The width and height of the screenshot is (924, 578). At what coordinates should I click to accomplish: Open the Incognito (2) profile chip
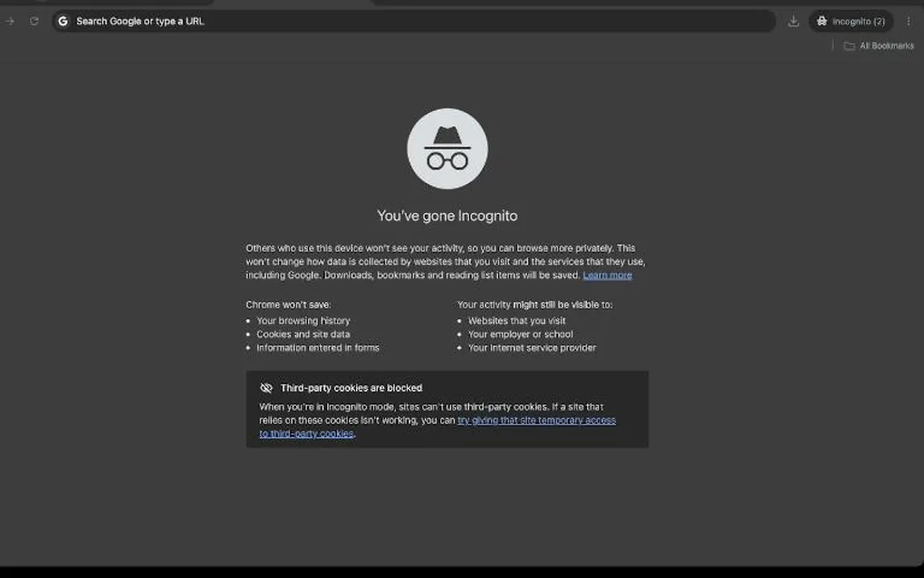tap(851, 21)
